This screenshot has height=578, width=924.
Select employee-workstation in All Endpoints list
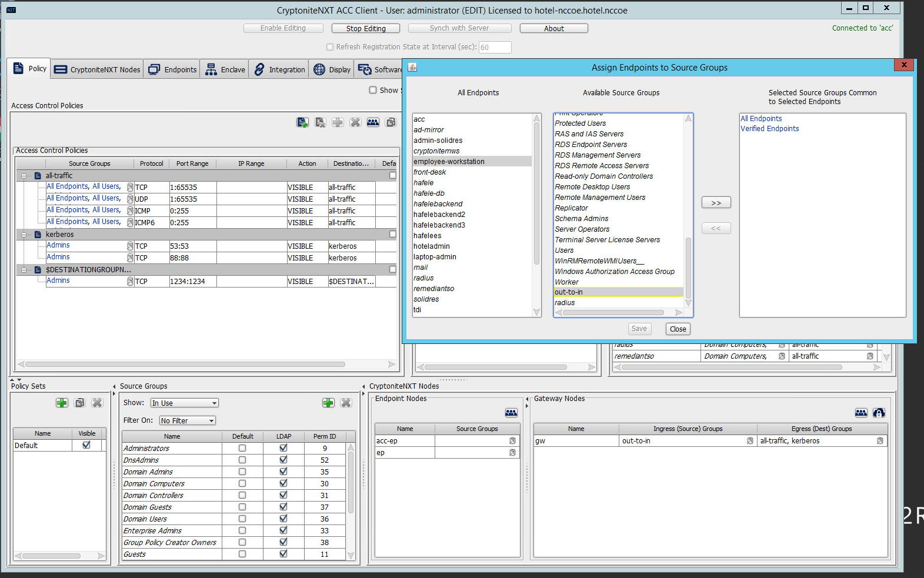pyautogui.click(x=472, y=162)
